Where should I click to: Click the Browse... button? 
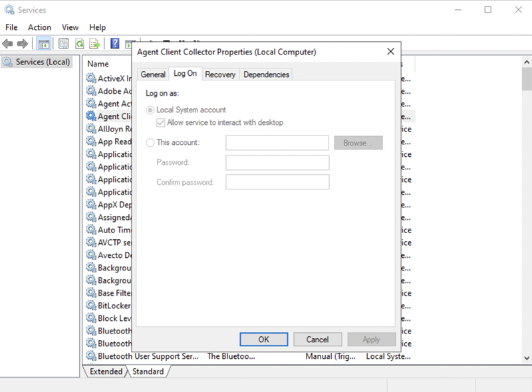click(358, 143)
